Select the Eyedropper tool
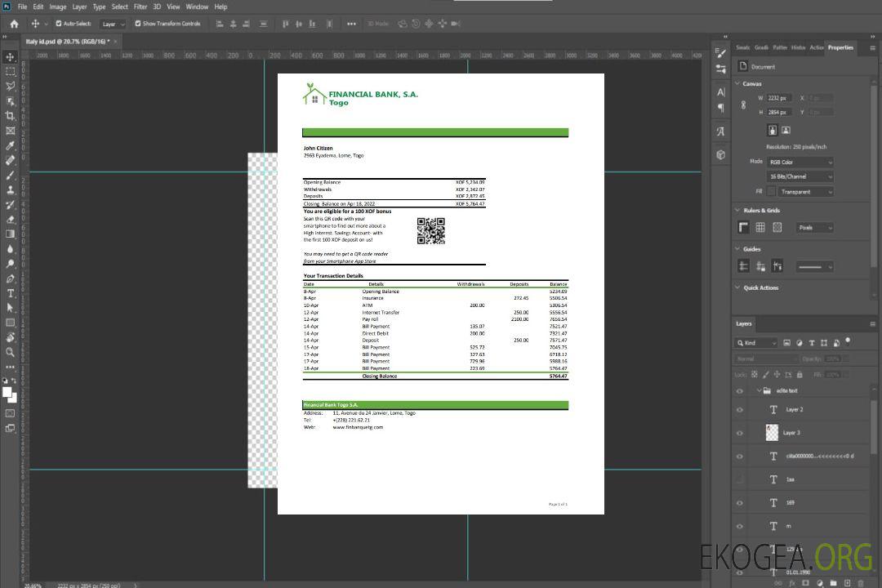Image resolution: width=882 pixels, height=588 pixels. pos(10,145)
